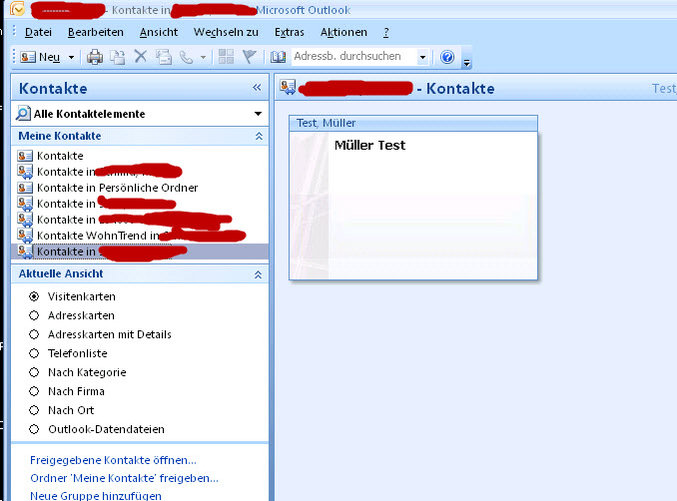Click the Outlook icon in title bar
The image size is (677, 501).
pyautogui.click(x=17, y=9)
